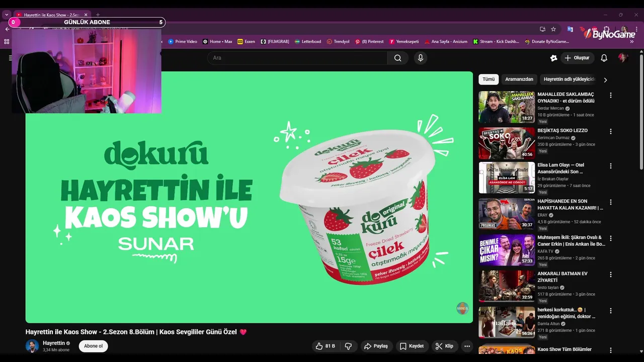
Task: Open the Home • Max bookmark
Action: pyautogui.click(x=217, y=41)
